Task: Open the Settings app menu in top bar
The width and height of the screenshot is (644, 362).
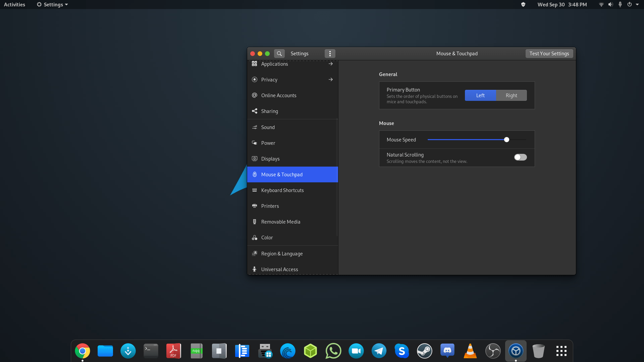Action: (52, 5)
